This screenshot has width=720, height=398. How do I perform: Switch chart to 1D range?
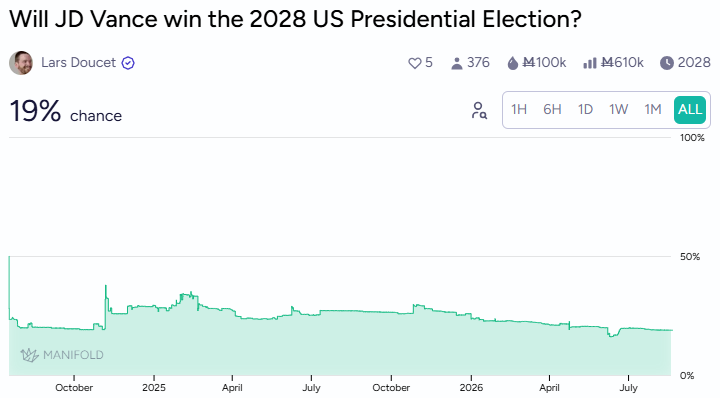pyautogui.click(x=585, y=110)
